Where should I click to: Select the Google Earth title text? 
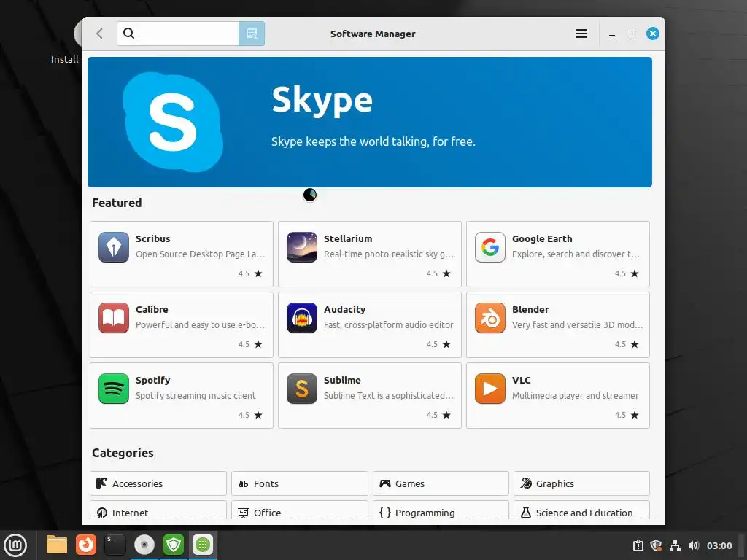[x=542, y=238]
